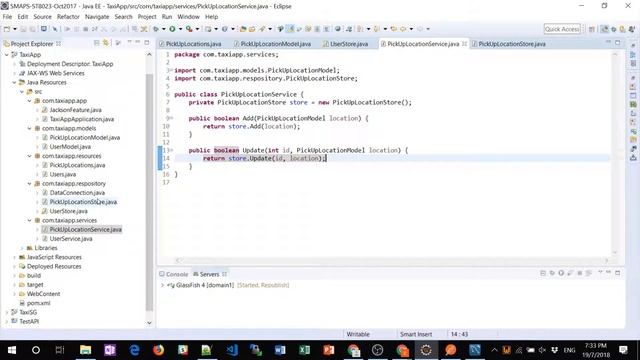The height and width of the screenshot is (360, 640).
Task: Minimize the Project Explorer panel
Action: point(138,42)
